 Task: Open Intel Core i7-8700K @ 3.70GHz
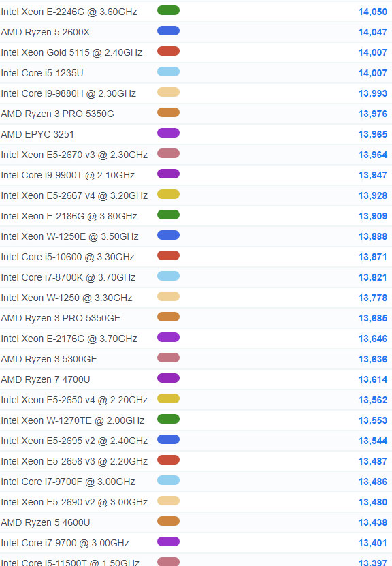pyautogui.click(x=68, y=277)
